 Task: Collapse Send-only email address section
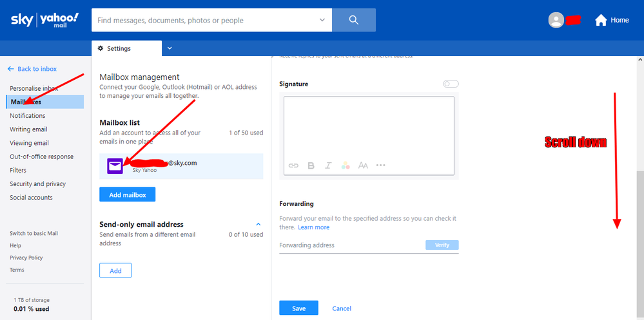pyautogui.click(x=259, y=224)
